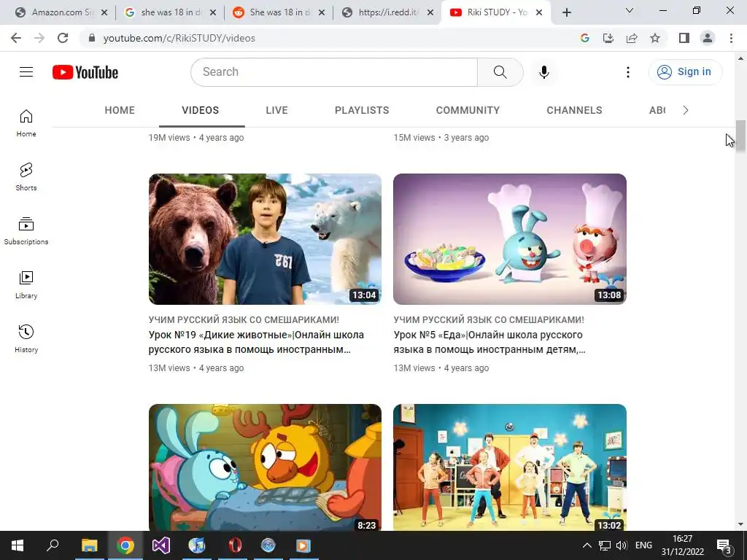Close the Riki STUDY browser tab
747x560 pixels.
coord(539,12)
